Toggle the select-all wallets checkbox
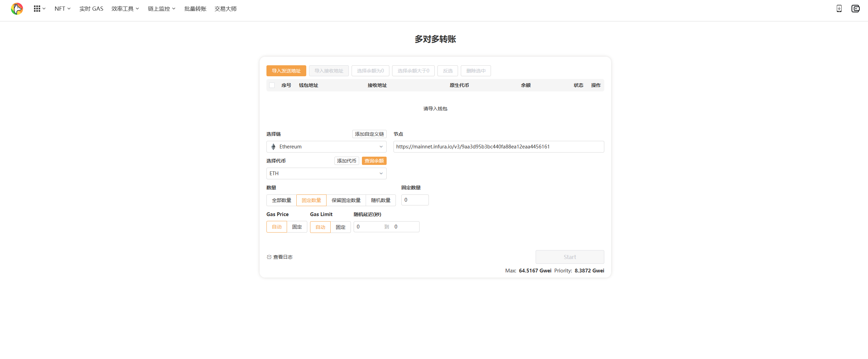 tap(272, 85)
